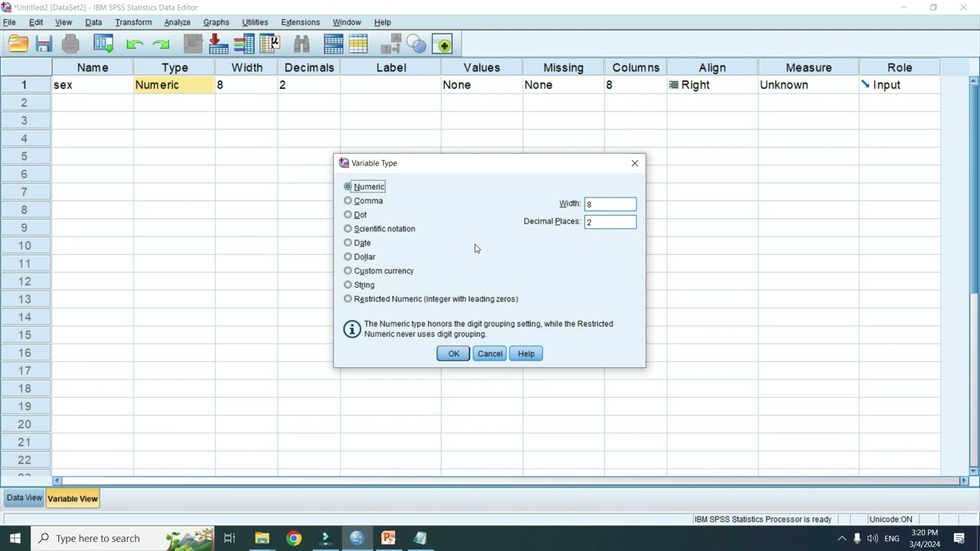Click the Align cell showing Right
Screen dimensions: 980x551
click(x=712, y=85)
